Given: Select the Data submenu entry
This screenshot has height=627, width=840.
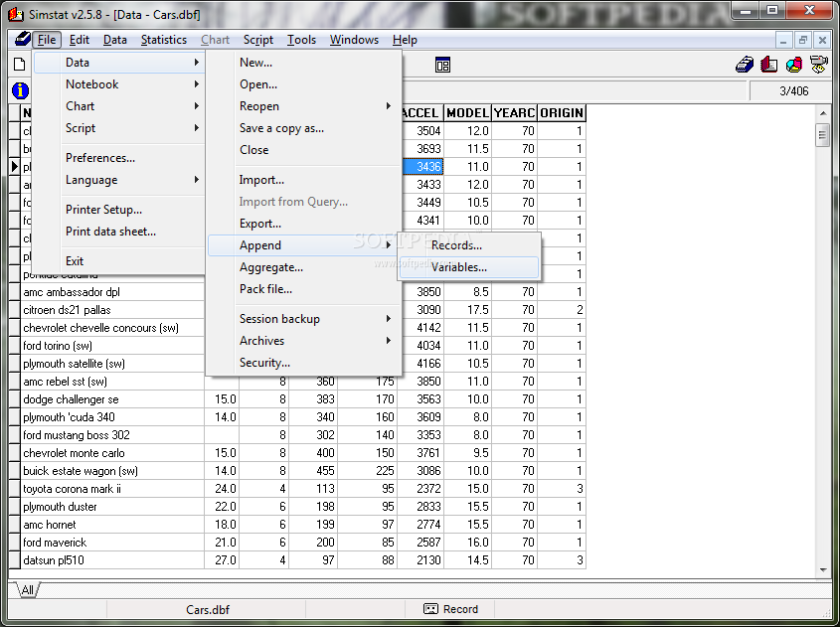Looking at the screenshot, I should pos(119,63).
